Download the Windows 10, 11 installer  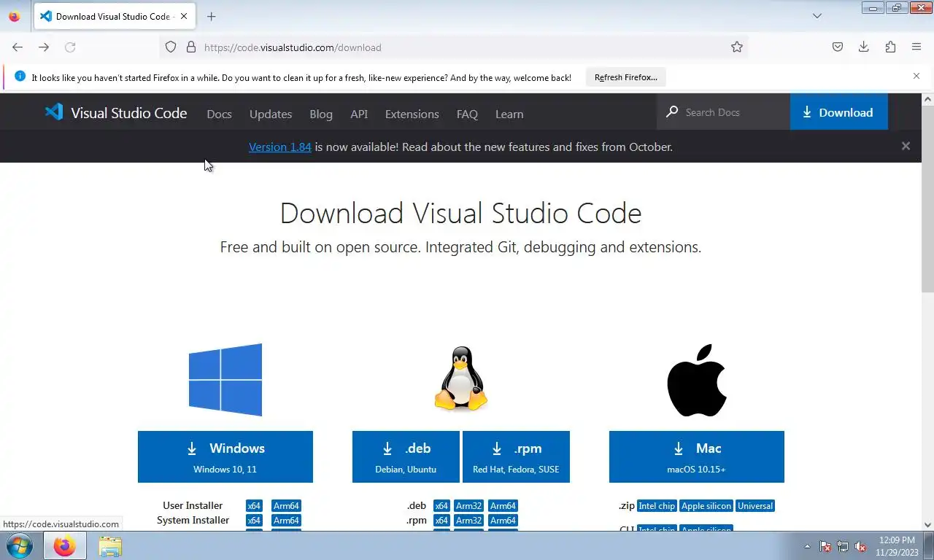point(225,456)
